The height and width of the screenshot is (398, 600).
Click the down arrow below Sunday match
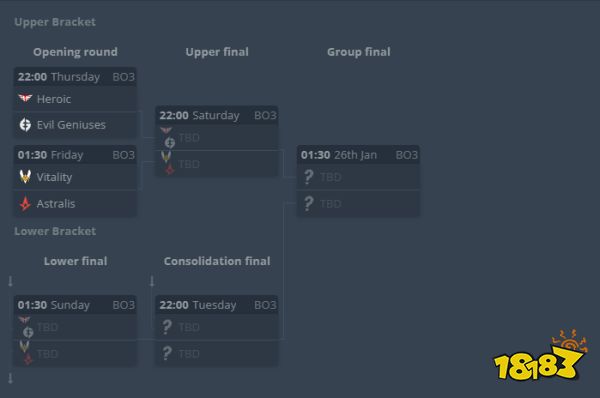10,378
